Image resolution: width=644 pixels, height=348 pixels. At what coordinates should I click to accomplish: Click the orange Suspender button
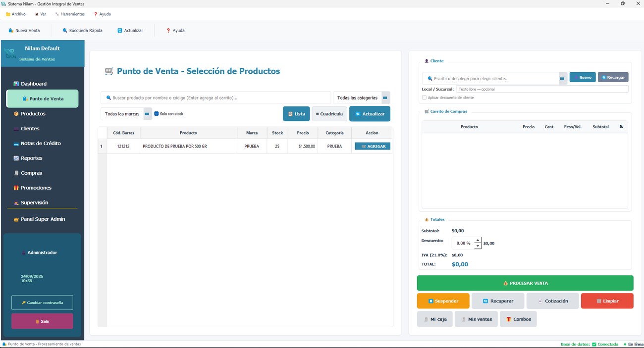(x=443, y=301)
